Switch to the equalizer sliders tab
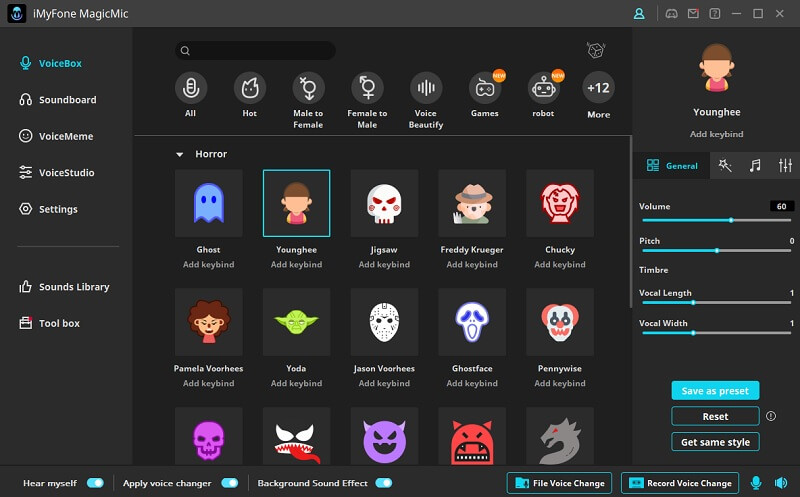 785,165
